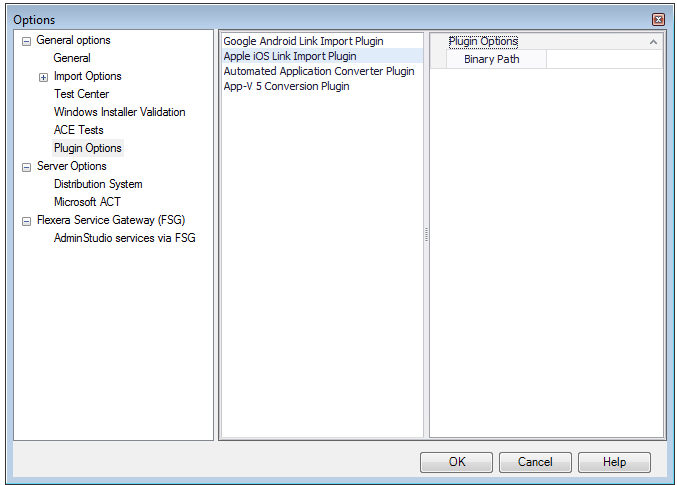Cancel the Options dialog
Viewport: 677px width, 485px height.
pos(535,462)
